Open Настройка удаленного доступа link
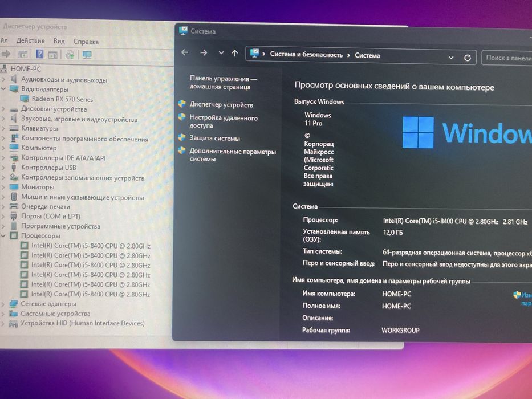Viewport: 532px width, 399px height. (224, 121)
